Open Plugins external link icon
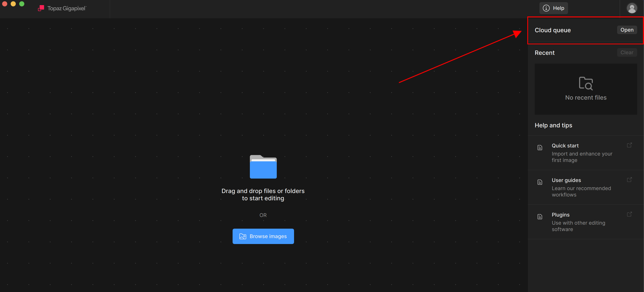644x292 pixels. (x=629, y=214)
